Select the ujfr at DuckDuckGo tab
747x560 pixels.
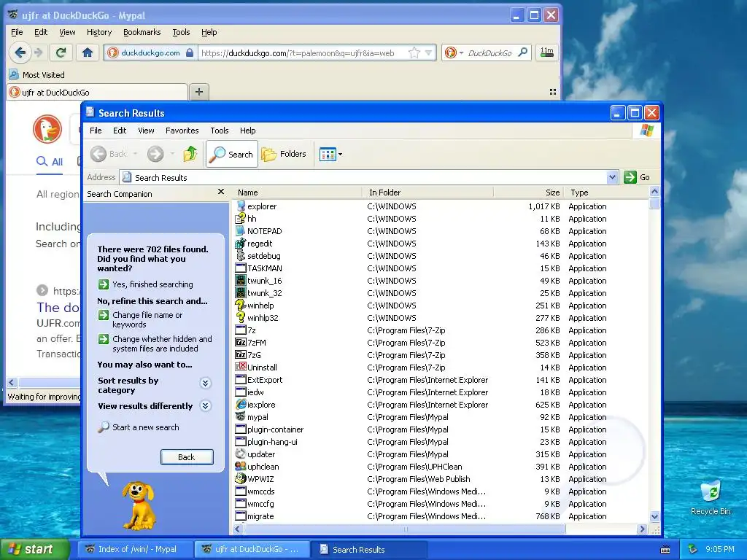(x=97, y=92)
